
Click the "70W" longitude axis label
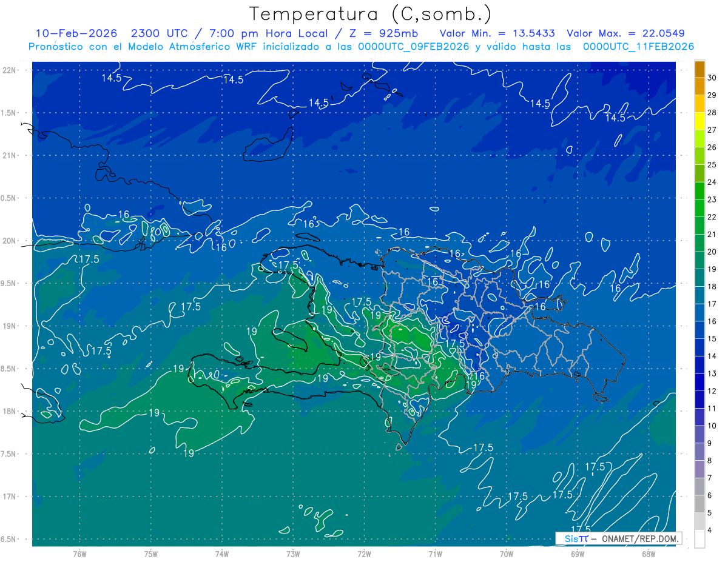pyautogui.click(x=507, y=555)
